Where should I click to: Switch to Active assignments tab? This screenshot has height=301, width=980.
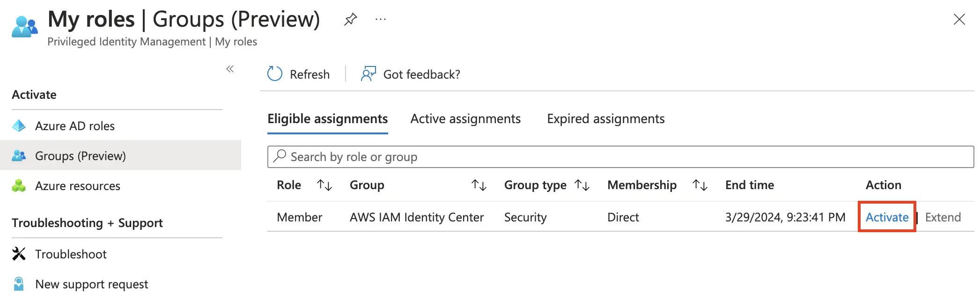(x=465, y=119)
